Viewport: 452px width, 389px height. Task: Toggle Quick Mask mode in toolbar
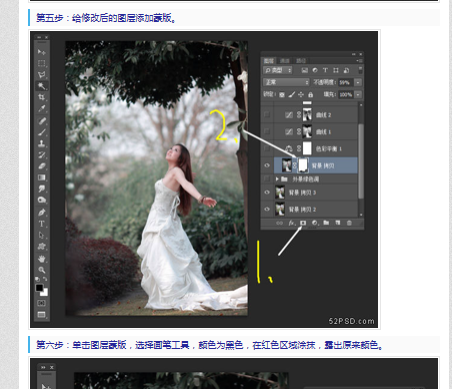tap(41, 303)
